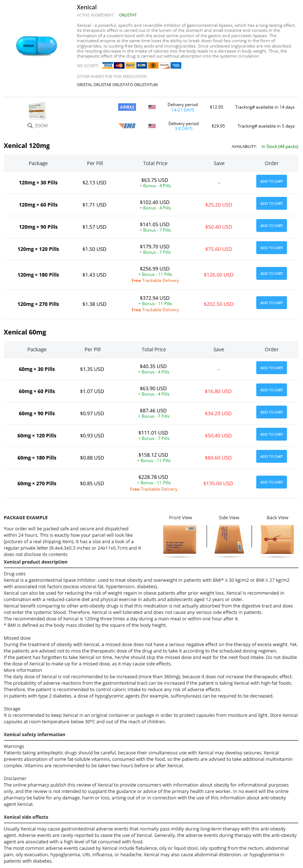Click the Airmail shipping logo
The height and width of the screenshot is (868, 303).
[x=127, y=107]
